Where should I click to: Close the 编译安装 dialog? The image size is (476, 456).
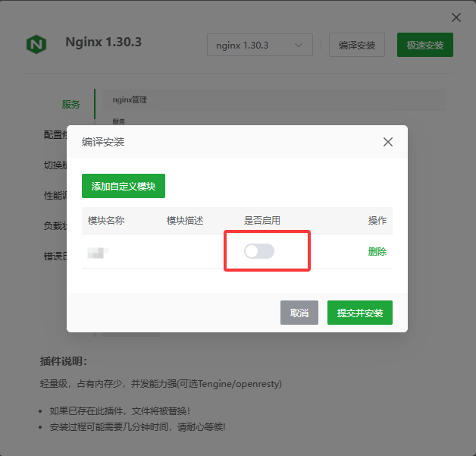[387, 142]
